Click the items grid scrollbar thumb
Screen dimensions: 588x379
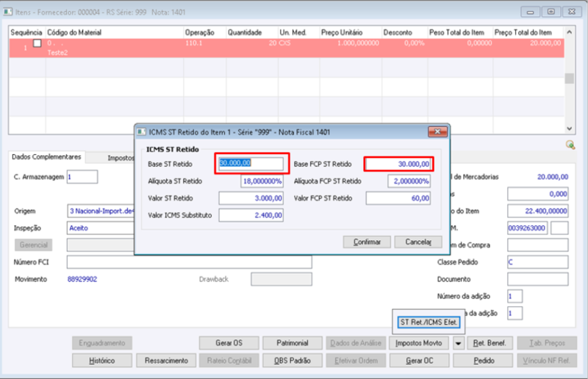pos(569,79)
